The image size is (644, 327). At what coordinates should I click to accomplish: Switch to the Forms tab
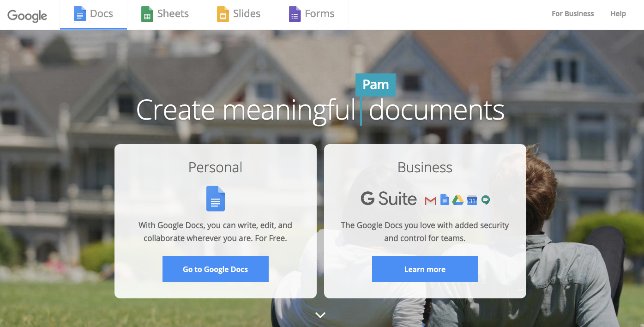(x=312, y=15)
